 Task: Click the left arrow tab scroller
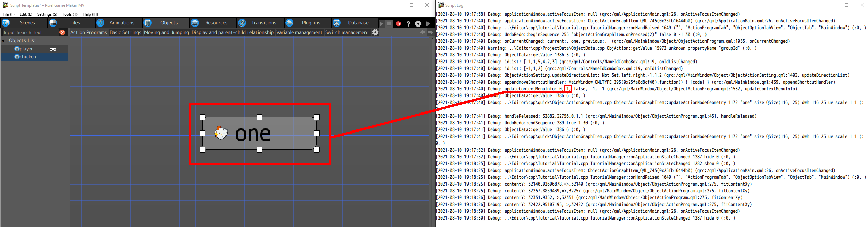(423, 32)
